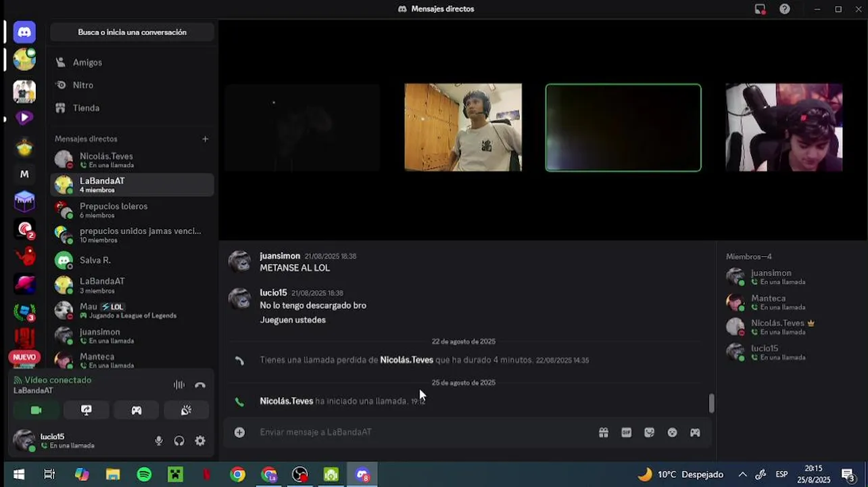
Task: Open apps launcher in message bar
Action: [695, 432]
